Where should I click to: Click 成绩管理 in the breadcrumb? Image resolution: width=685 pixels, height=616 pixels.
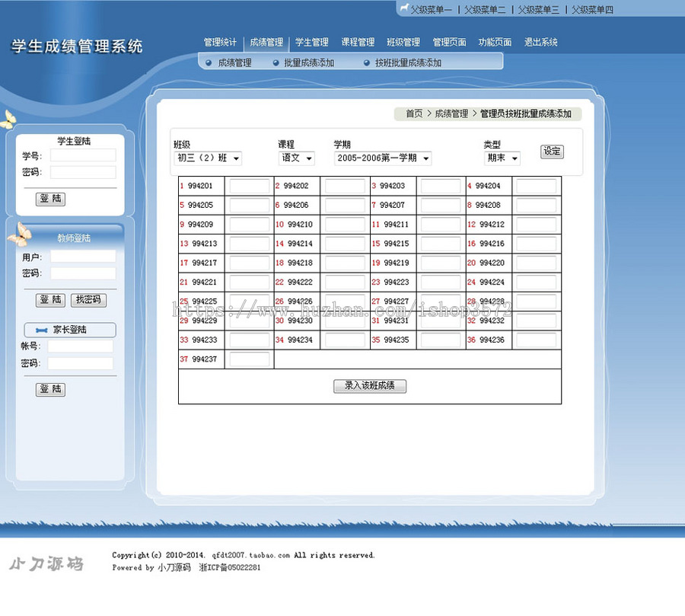click(451, 113)
